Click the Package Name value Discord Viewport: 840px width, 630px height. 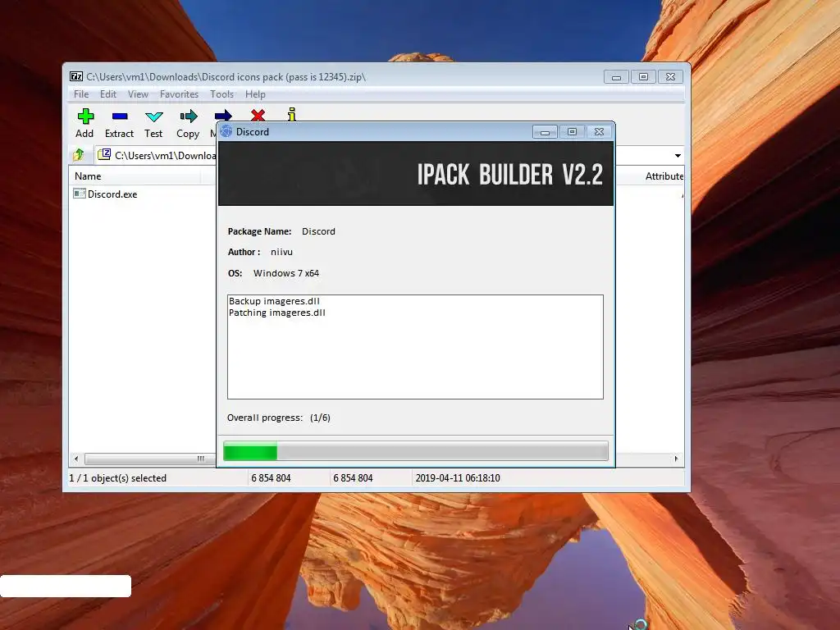[x=318, y=231]
